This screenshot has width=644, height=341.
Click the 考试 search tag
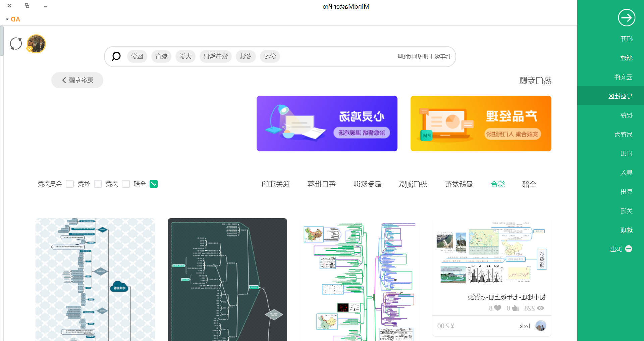(246, 56)
